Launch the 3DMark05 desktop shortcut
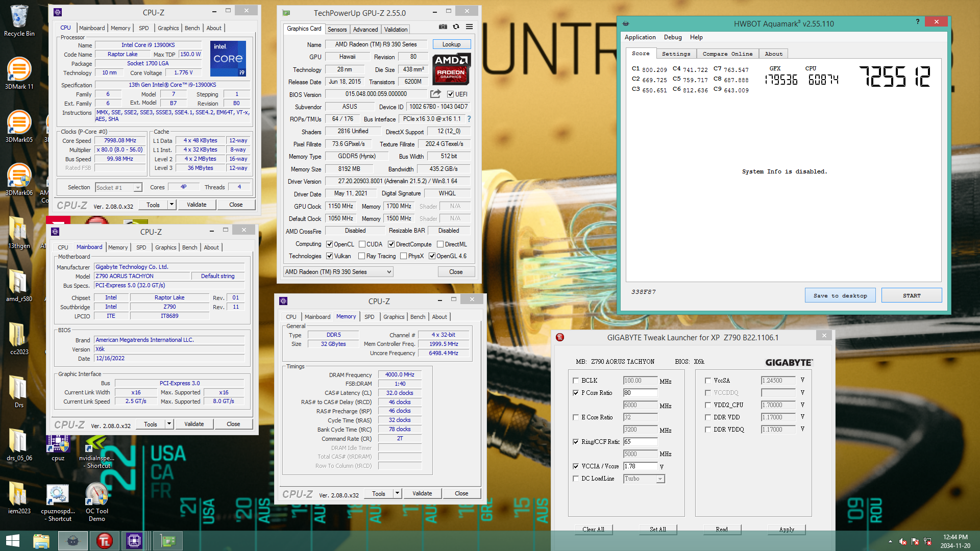 click(x=19, y=127)
